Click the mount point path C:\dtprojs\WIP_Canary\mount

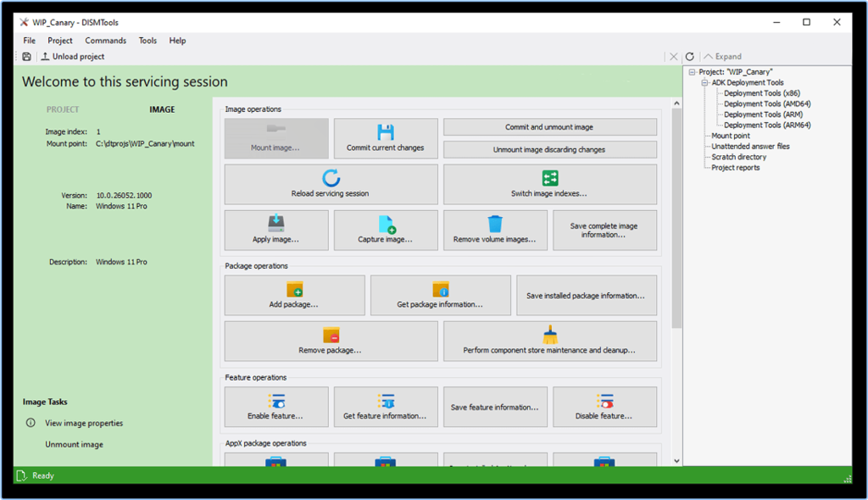[x=145, y=143]
